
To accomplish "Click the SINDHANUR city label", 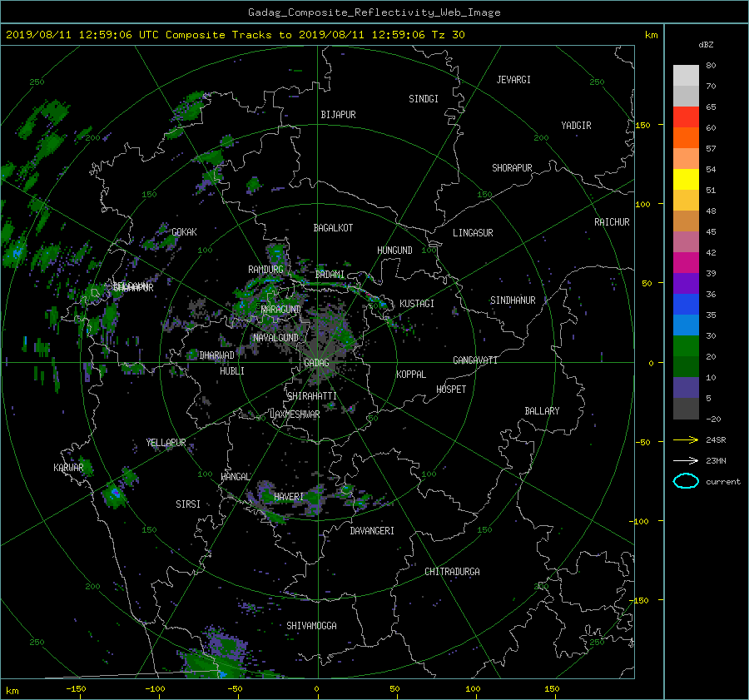I will 513,300.
